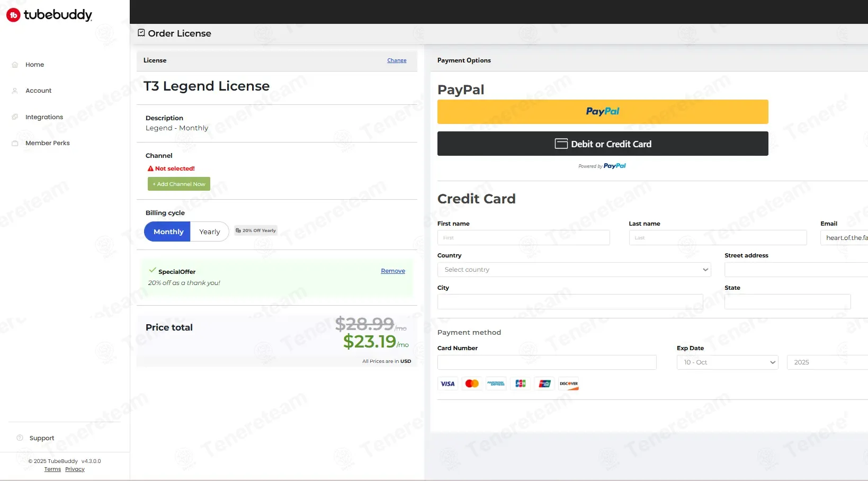Click the Visa card icon
Viewport: 868px width, 481px height.
pyautogui.click(x=448, y=384)
